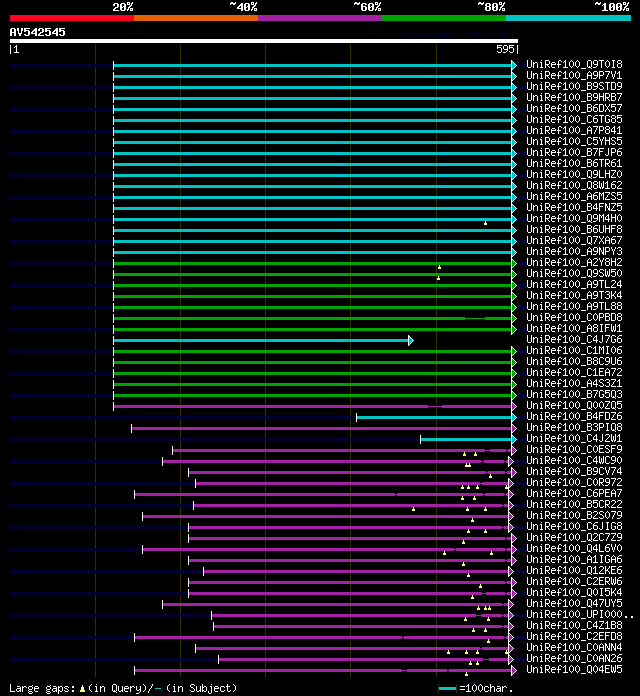Click the UniRef100_Q9M4H0 label

pos(574,219)
